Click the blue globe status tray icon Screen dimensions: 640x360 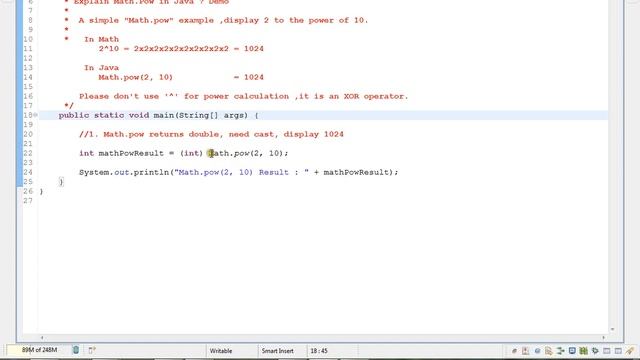(x=538, y=351)
